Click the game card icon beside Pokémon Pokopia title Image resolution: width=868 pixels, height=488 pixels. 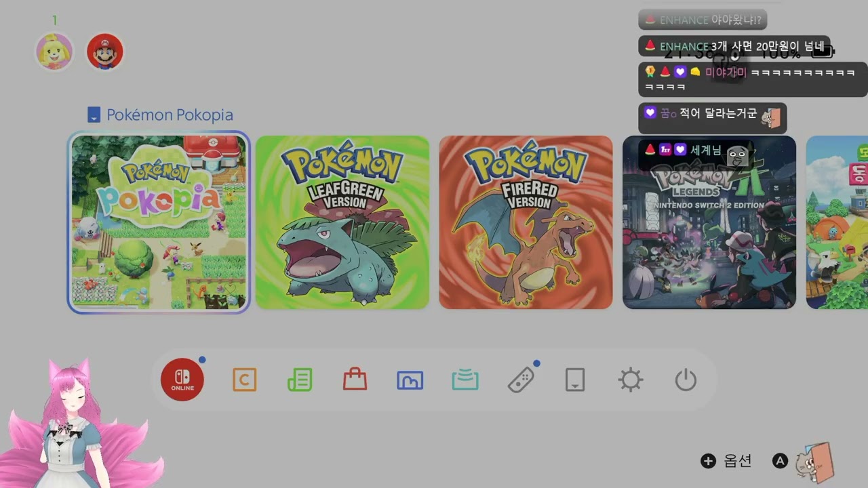tap(94, 115)
